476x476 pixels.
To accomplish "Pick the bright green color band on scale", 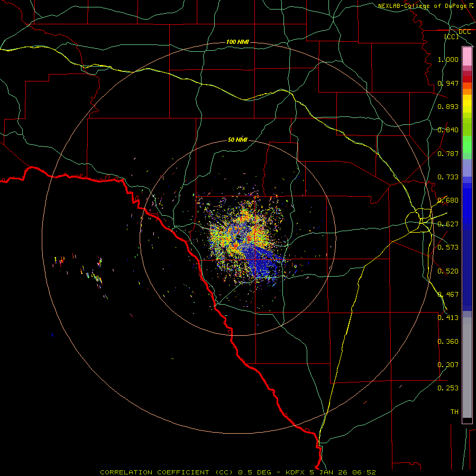I will click(467, 144).
